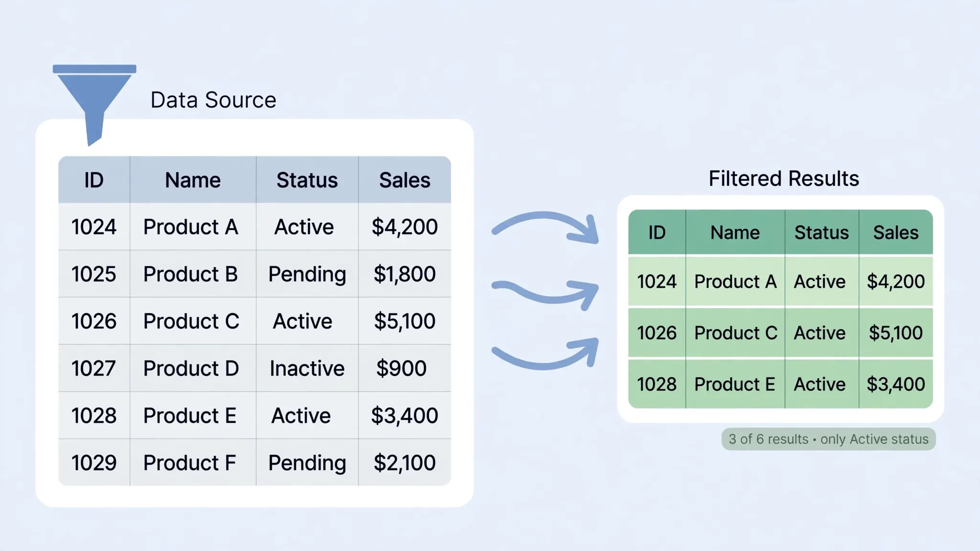Click the Sales header in Filtered Results
The width and height of the screenshot is (980, 551).
896,232
